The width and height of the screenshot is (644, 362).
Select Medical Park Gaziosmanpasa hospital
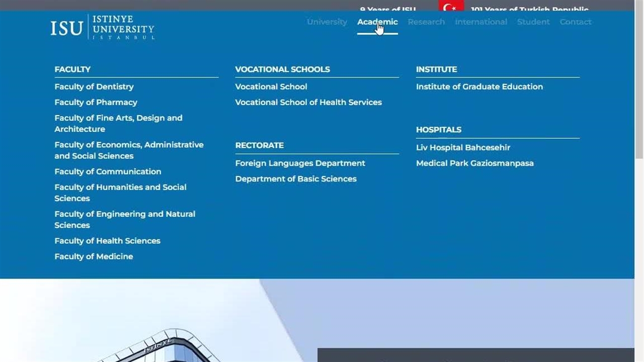pos(474,163)
